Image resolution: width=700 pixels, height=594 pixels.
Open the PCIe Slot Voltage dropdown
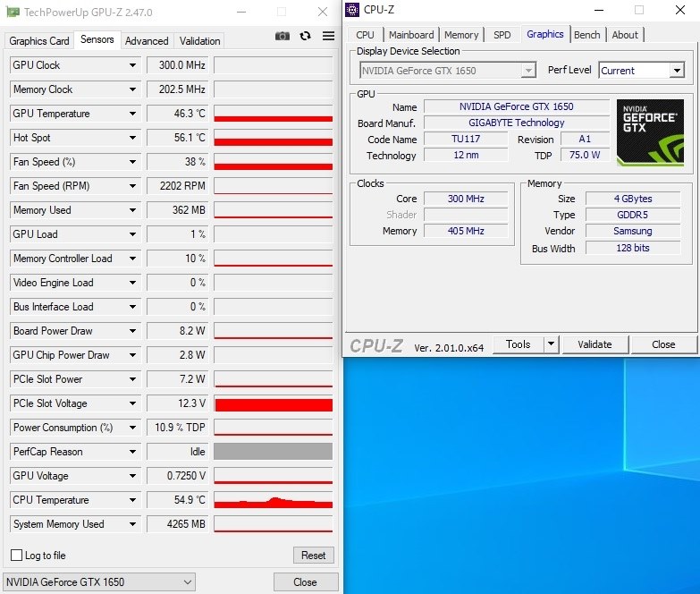tap(132, 403)
